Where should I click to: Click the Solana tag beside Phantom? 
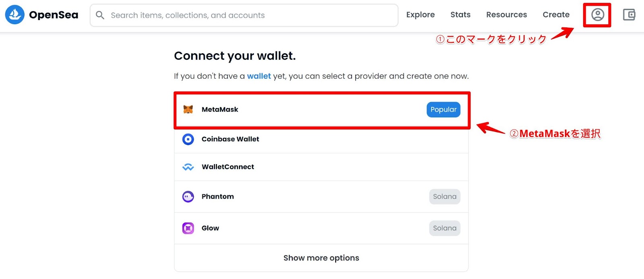coord(444,197)
